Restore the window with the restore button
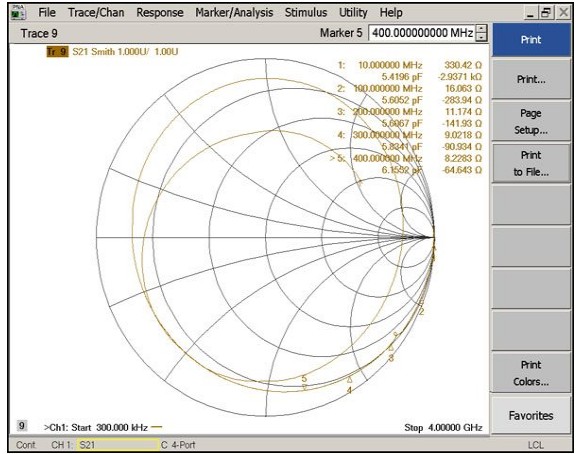Image resolution: width=576 pixels, height=454 pixels. tap(546, 13)
